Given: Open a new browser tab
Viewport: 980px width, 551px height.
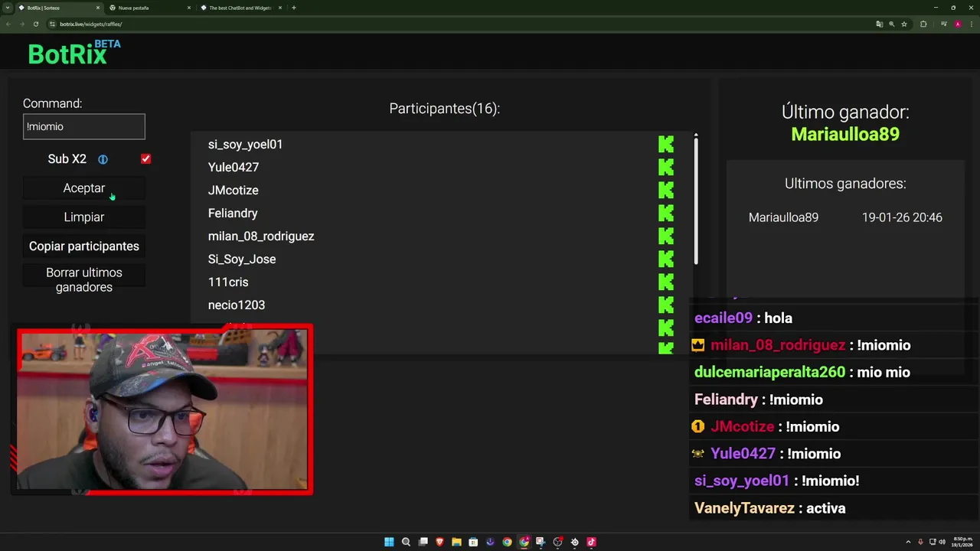Looking at the screenshot, I should (x=294, y=8).
